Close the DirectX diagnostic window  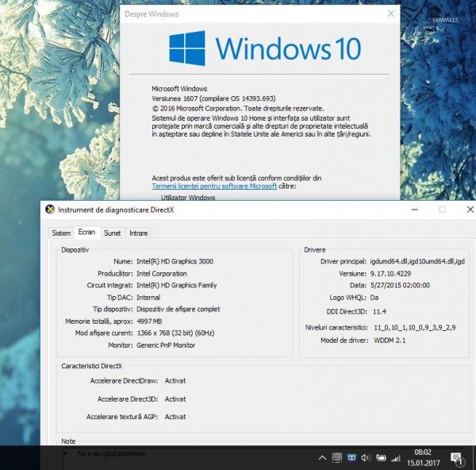470,210
